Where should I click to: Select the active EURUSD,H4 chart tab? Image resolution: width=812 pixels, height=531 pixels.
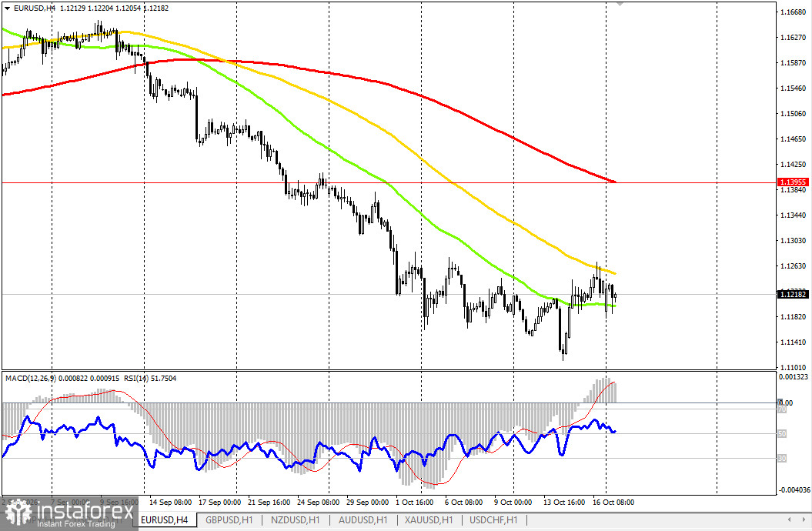pos(164,519)
